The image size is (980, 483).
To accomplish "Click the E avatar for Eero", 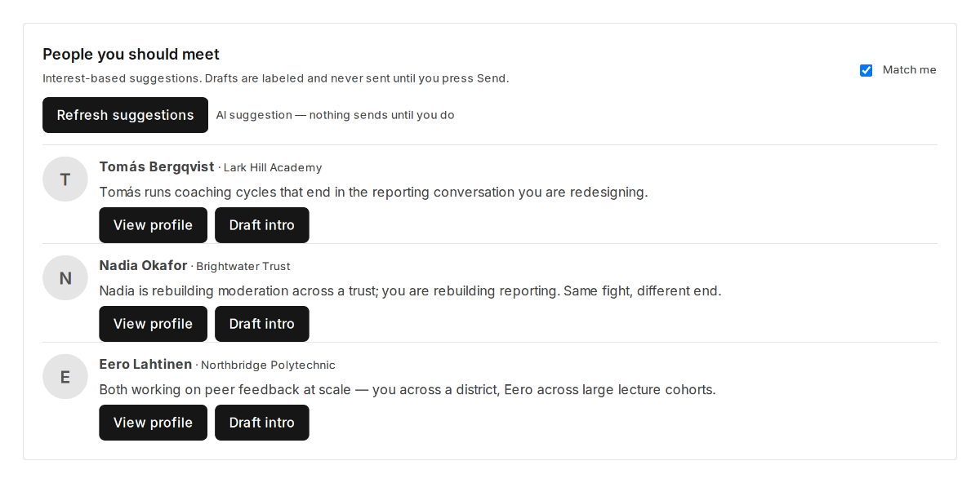I will (65, 377).
